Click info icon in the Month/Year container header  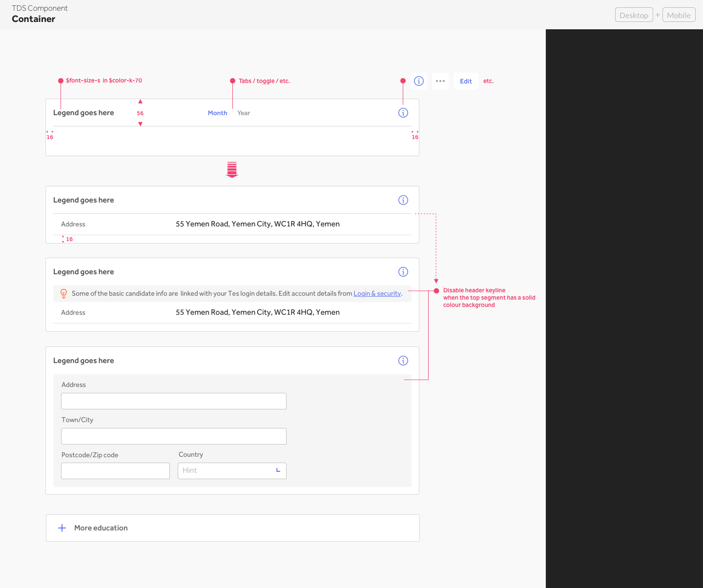click(x=403, y=113)
